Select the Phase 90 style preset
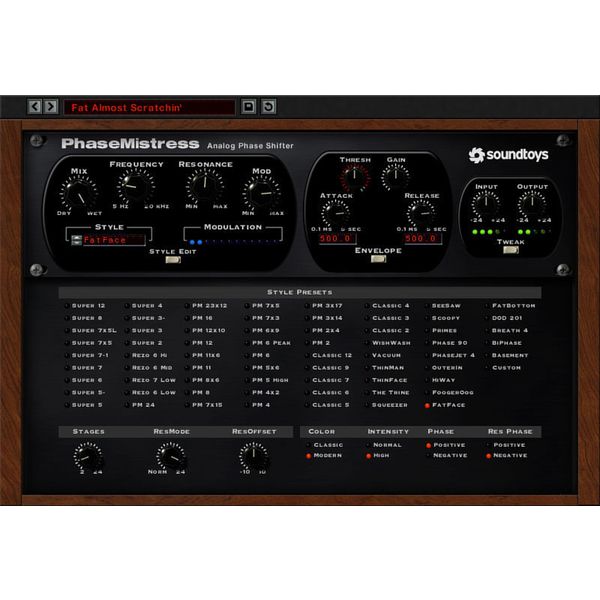The image size is (600, 600). 446,343
